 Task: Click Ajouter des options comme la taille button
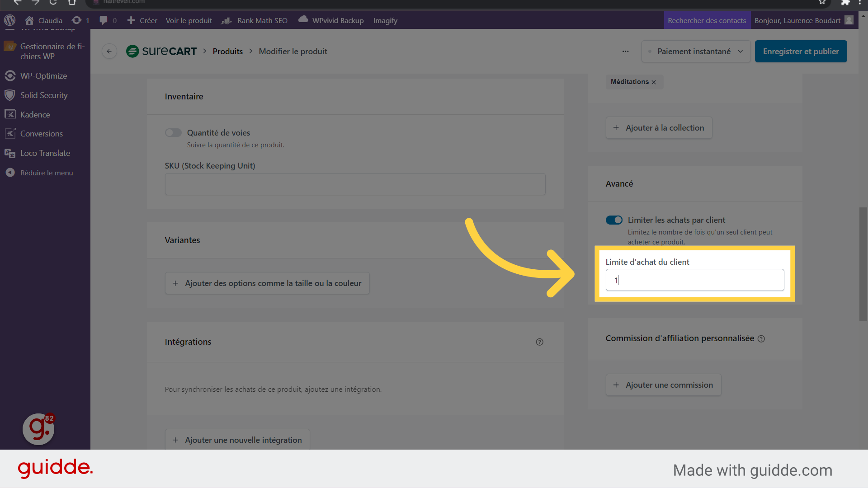pos(267,283)
